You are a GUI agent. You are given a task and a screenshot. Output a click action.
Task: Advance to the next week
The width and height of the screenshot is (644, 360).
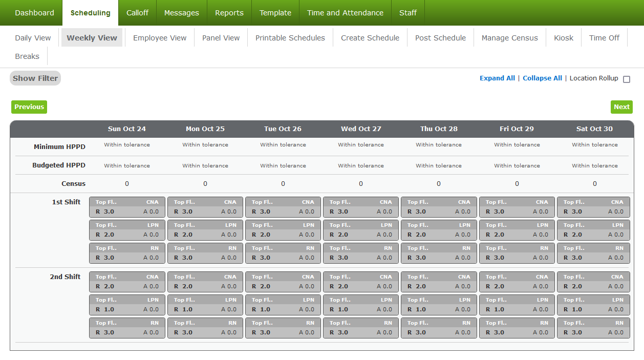tap(621, 107)
